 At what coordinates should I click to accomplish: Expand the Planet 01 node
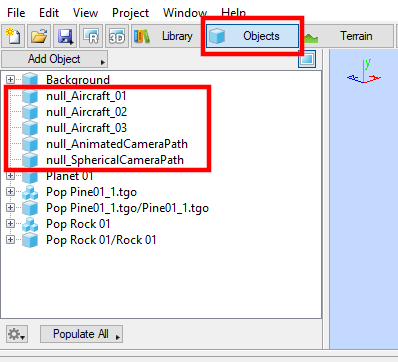tap(10, 175)
